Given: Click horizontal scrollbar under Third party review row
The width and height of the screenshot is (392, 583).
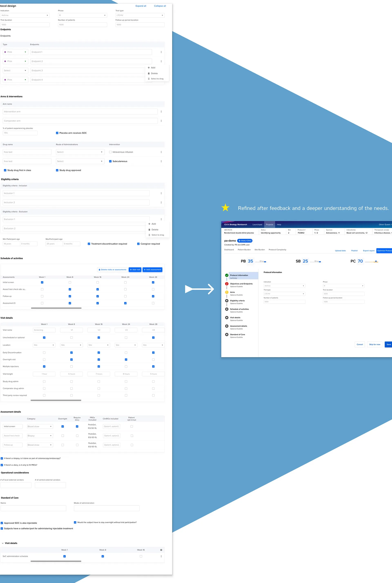Looking at the screenshot, I should point(56,400).
